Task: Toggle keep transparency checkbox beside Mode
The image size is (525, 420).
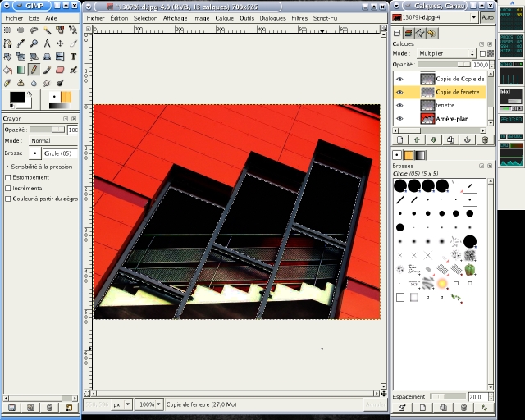Action: click(x=482, y=53)
